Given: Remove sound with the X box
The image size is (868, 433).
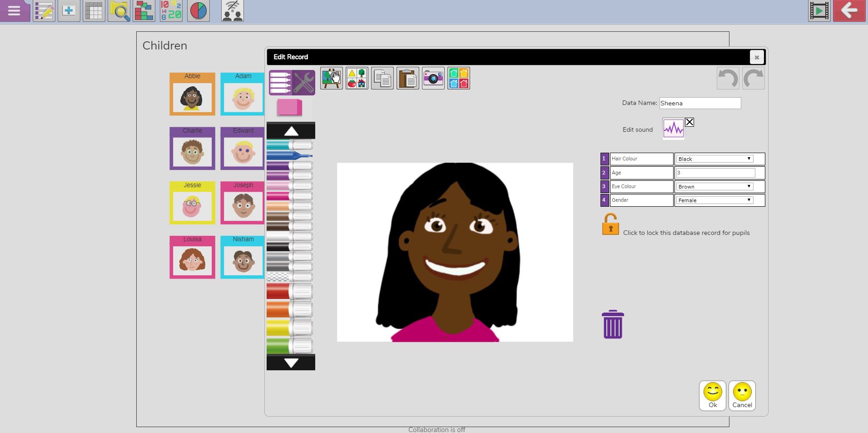Looking at the screenshot, I should 689,122.
